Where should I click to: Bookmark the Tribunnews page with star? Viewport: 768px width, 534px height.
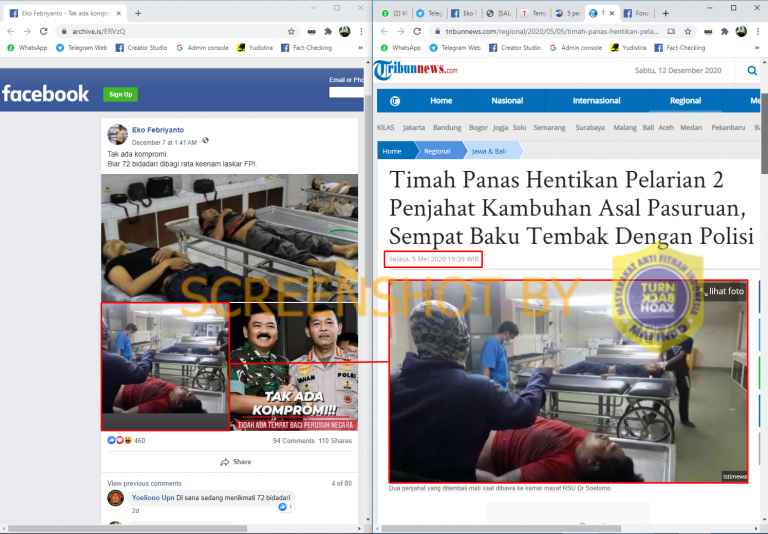pyautogui.click(x=688, y=31)
